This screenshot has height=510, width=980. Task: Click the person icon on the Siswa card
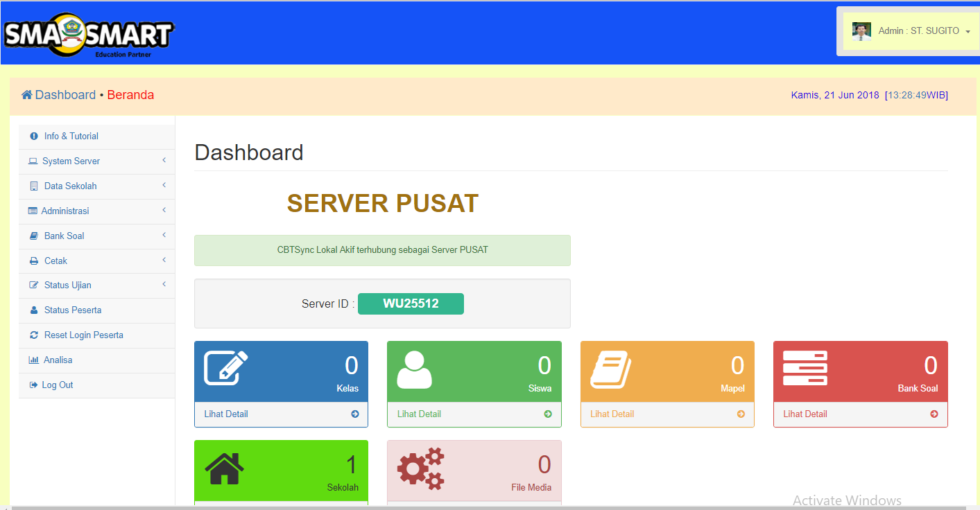coord(415,371)
